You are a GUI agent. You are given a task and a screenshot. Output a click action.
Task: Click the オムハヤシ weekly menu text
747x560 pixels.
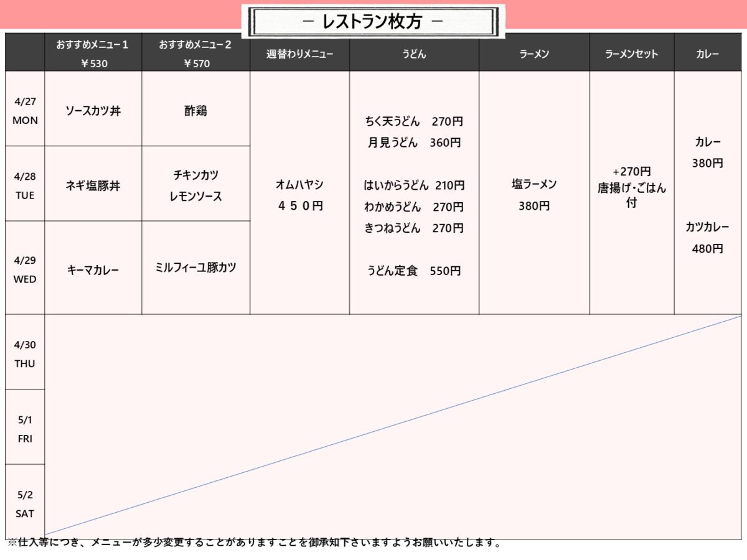(299, 185)
